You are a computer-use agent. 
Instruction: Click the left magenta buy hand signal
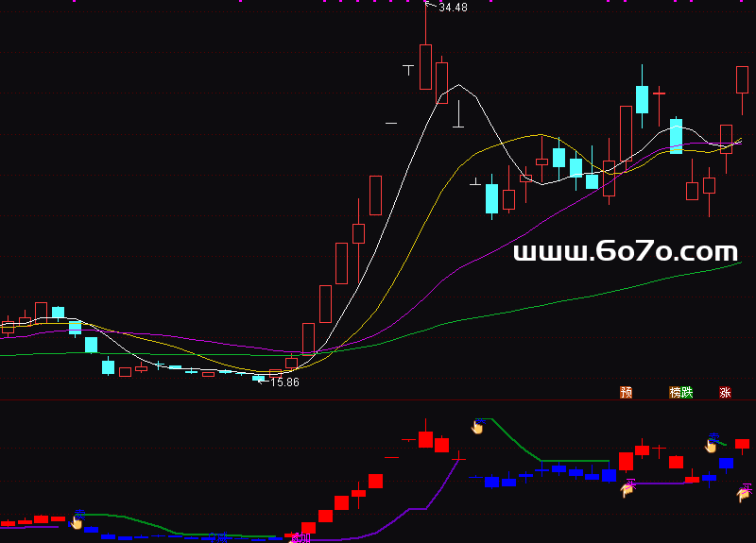[626, 487]
